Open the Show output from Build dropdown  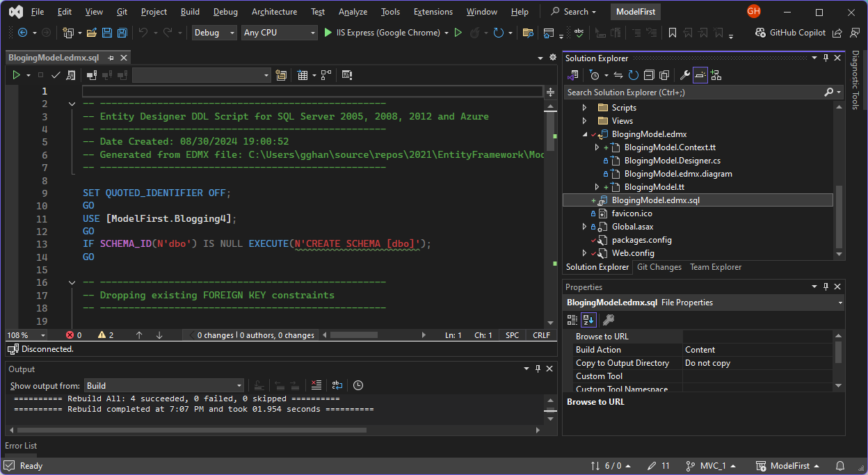pos(164,385)
